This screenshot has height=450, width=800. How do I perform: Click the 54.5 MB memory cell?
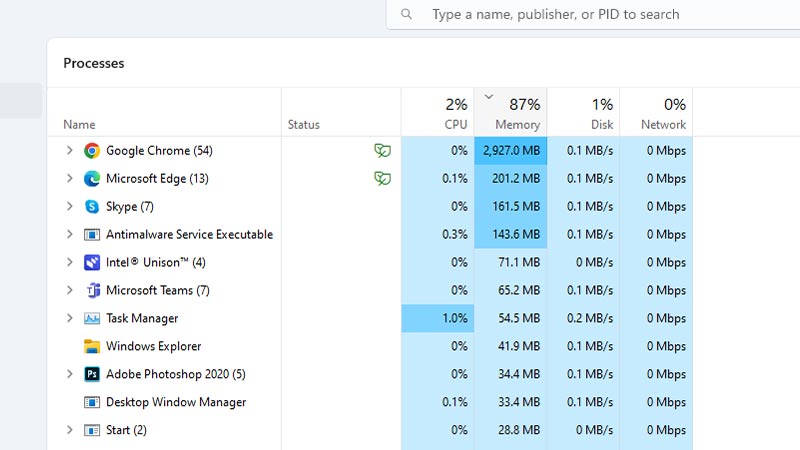pos(511,318)
